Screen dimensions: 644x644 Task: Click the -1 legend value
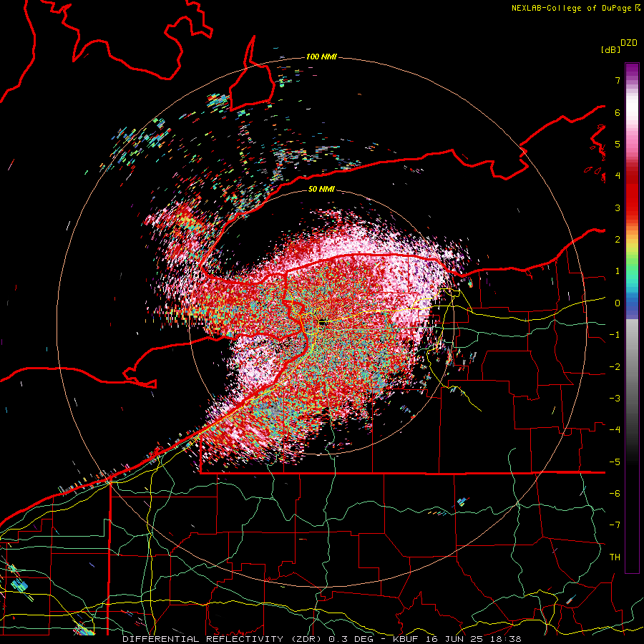(615, 335)
